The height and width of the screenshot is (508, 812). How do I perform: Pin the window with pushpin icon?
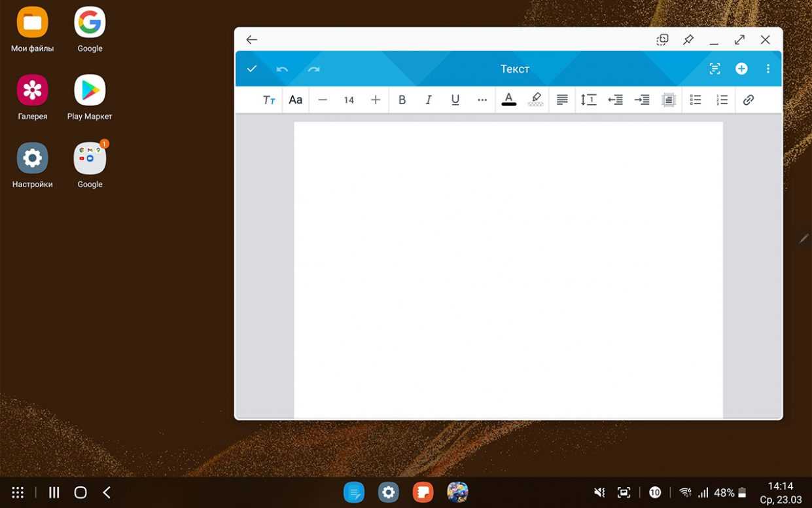[x=688, y=40]
